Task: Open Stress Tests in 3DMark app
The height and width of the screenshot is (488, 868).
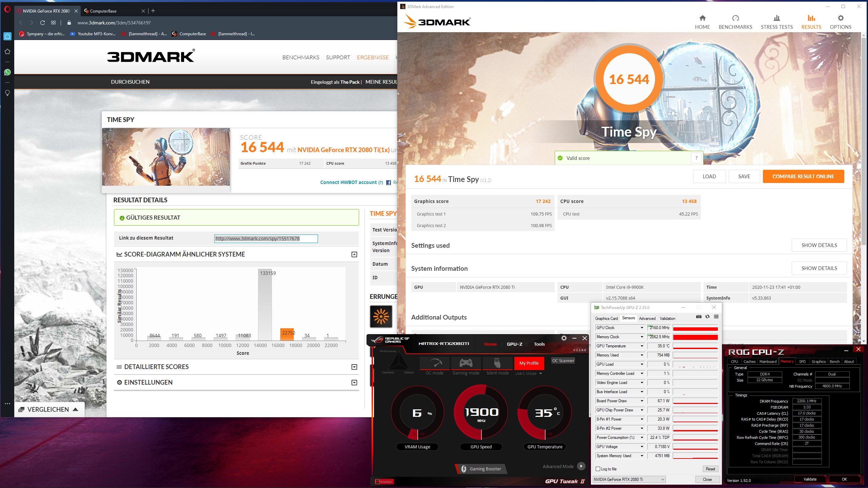Action: pos(776,22)
